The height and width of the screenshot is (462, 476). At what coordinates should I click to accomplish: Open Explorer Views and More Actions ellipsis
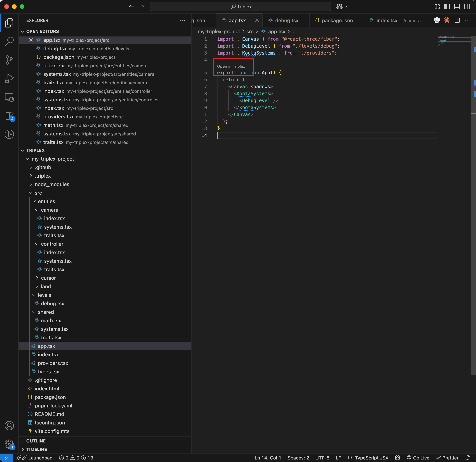click(183, 20)
